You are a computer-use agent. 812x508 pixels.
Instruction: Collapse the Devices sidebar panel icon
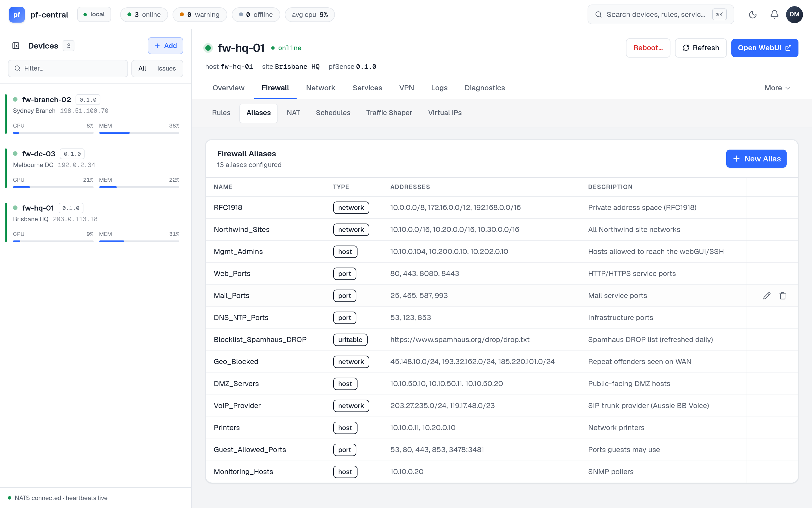coord(16,46)
